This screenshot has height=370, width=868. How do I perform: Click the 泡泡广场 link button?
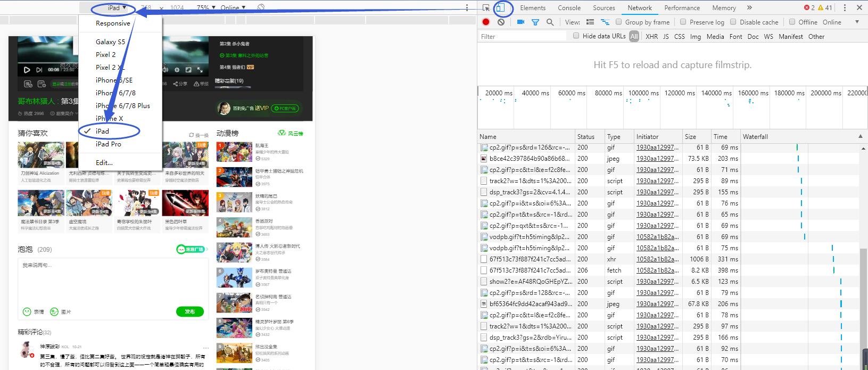tap(192, 249)
